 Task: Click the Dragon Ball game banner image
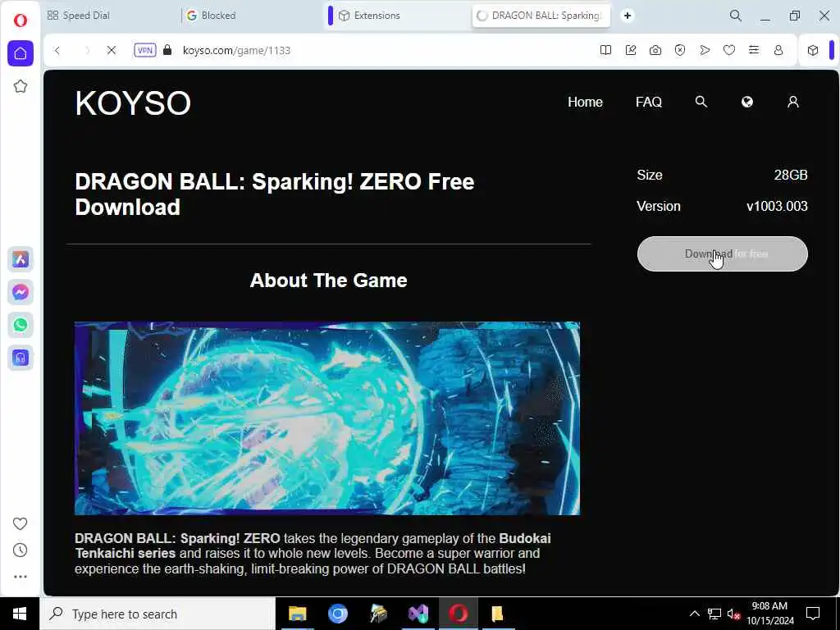[x=326, y=418]
